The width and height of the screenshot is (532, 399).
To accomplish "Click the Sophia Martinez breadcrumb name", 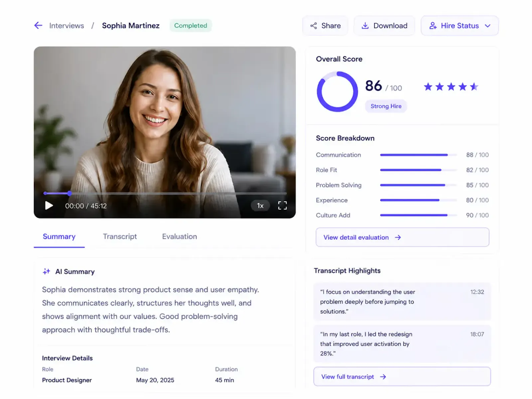I will (x=131, y=26).
